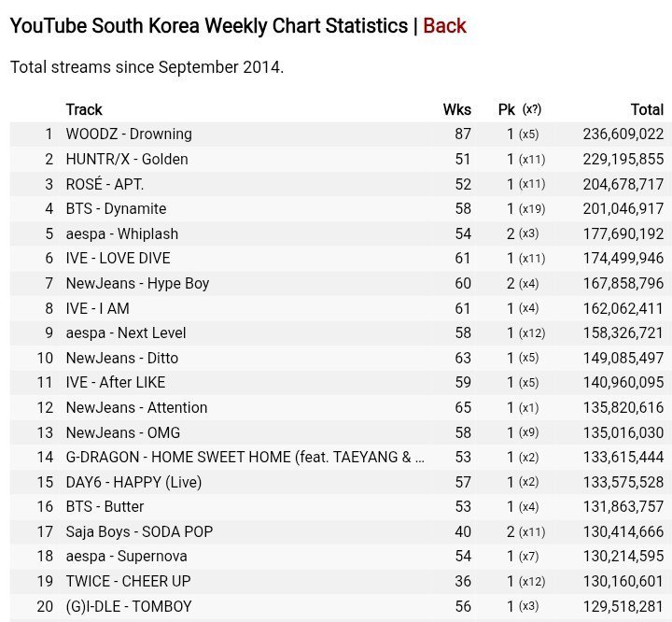The height and width of the screenshot is (622, 672).
Task: Click the Pk column header
Action: [x=506, y=110]
